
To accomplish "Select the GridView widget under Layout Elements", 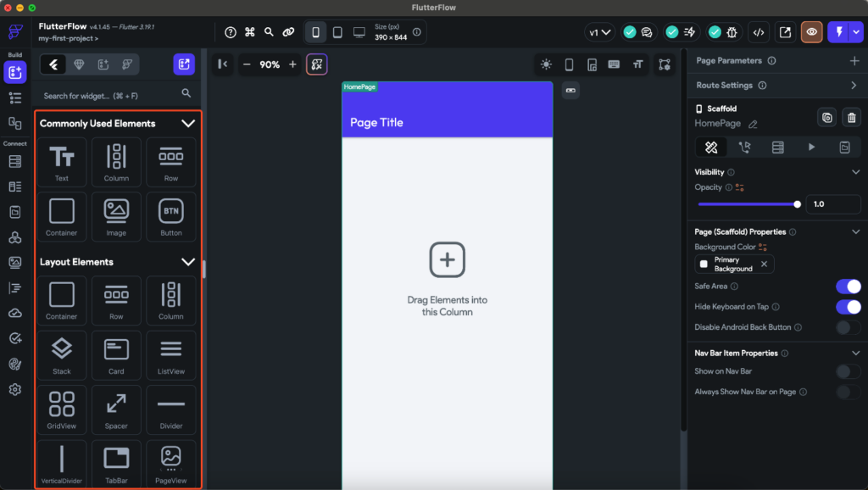I will coord(61,409).
